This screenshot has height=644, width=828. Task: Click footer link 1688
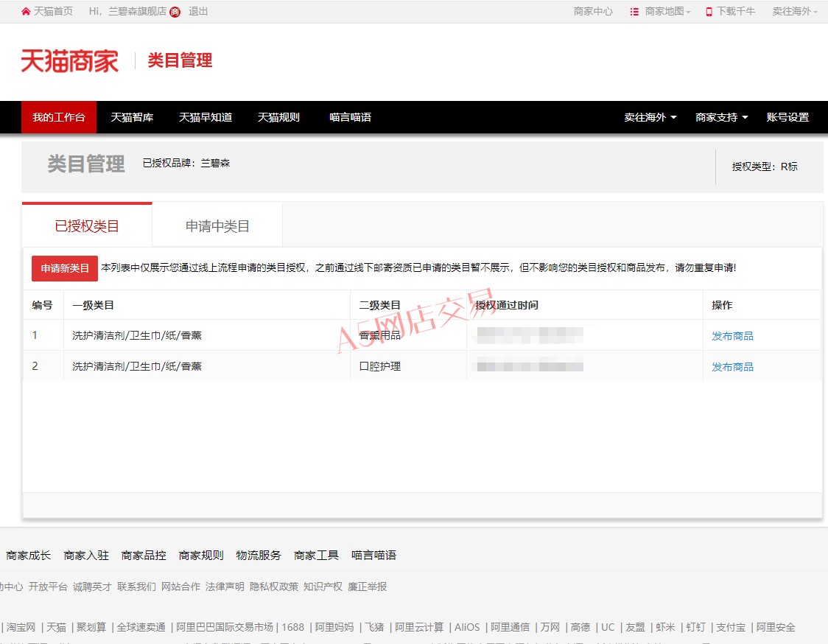tap(293, 627)
